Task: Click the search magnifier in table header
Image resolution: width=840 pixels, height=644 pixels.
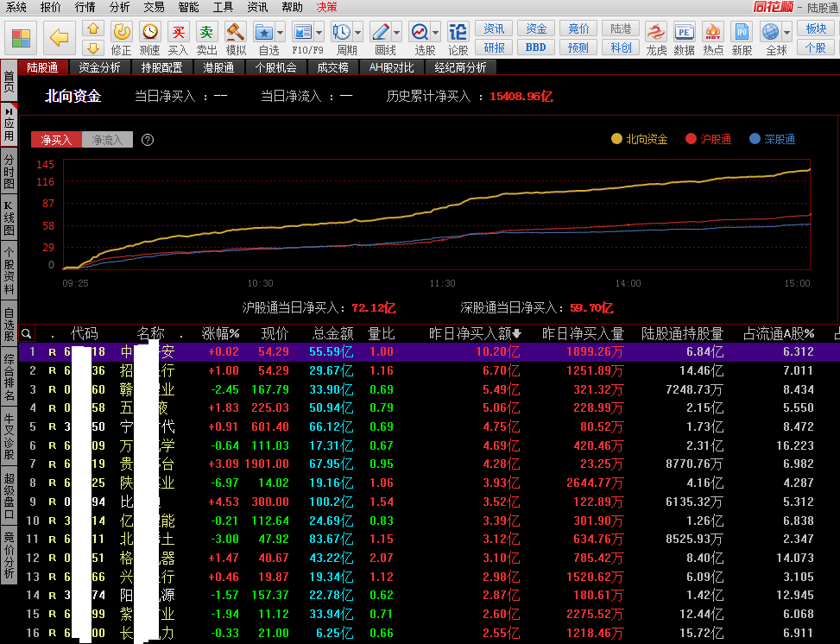Action: pyautogui.click(x=26, y=334)
